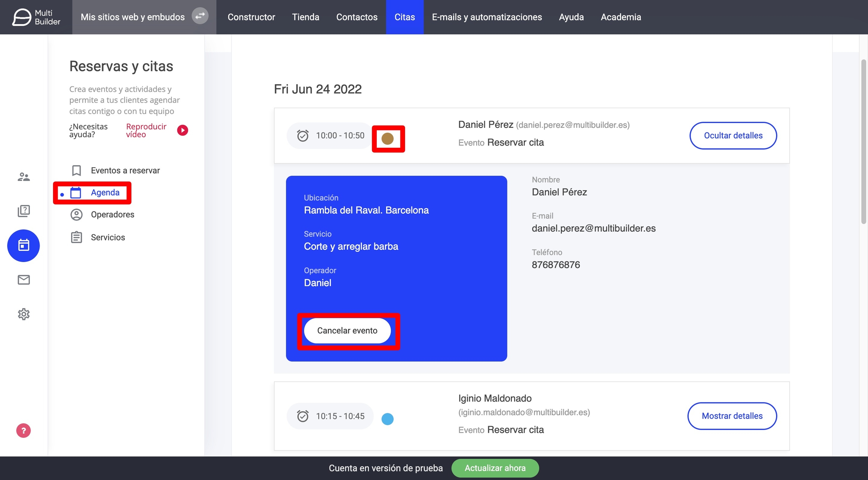Click the page vertical scrollbar
The height and width of the screenshot is (480, 868).
863,141
